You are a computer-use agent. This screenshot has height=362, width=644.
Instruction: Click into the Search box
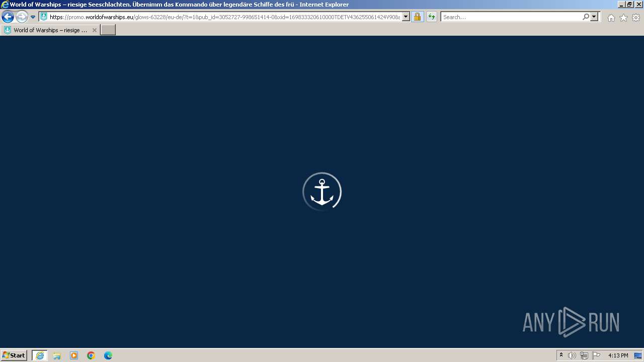[x=511, y=17]
